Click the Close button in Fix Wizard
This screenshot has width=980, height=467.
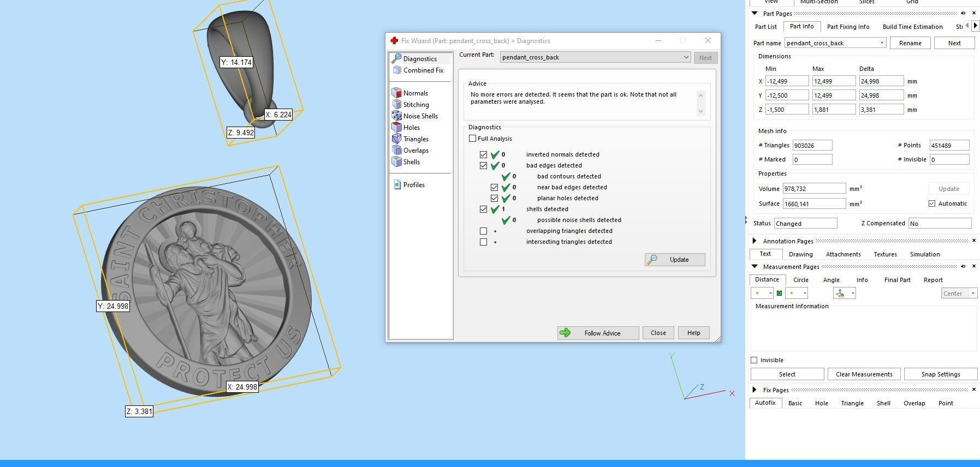658,333
